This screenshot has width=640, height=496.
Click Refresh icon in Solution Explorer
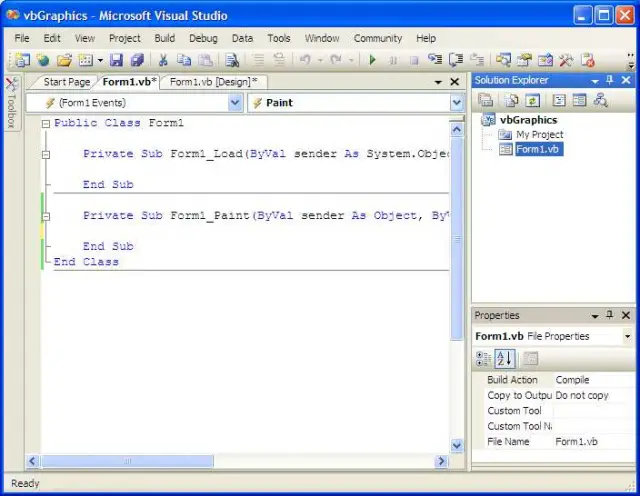click(x=533, y=100)
